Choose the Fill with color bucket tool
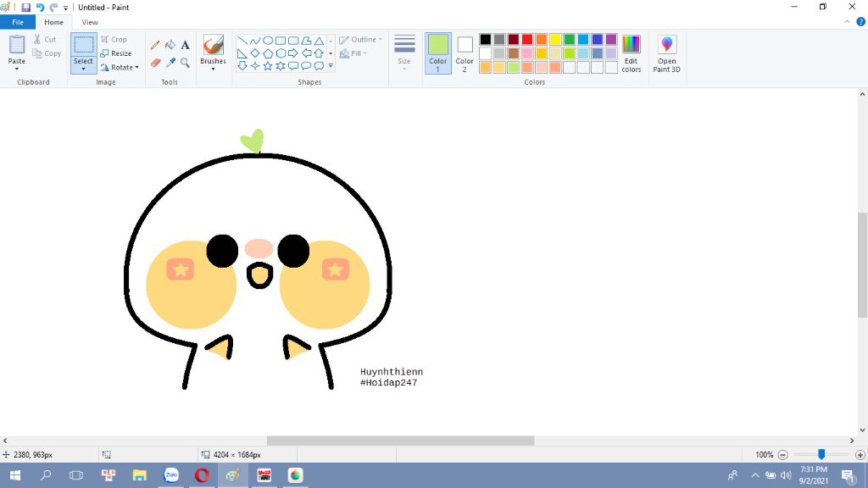 (170, 45)
